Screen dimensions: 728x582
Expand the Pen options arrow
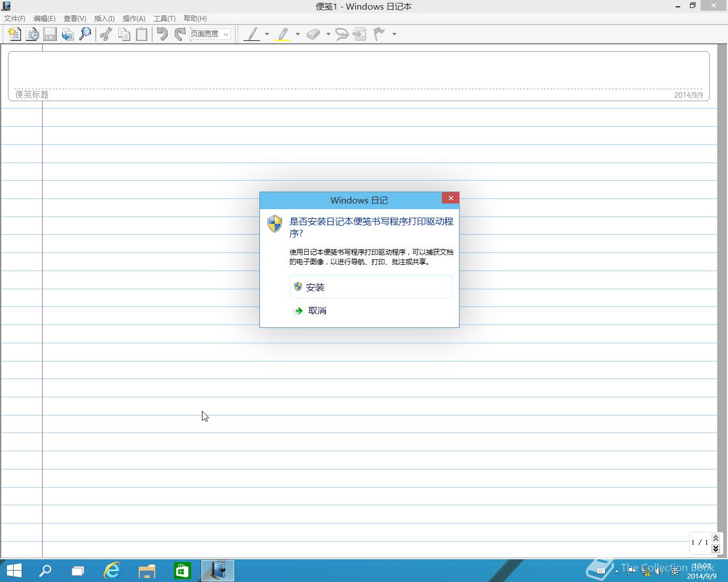click(x=267, y=34)
